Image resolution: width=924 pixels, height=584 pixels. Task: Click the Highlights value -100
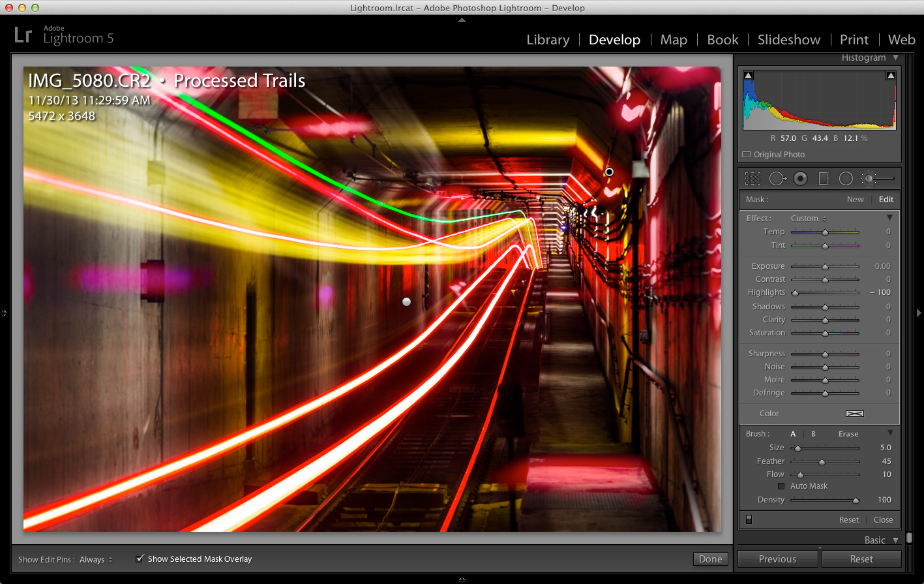(x=880, y=292)
